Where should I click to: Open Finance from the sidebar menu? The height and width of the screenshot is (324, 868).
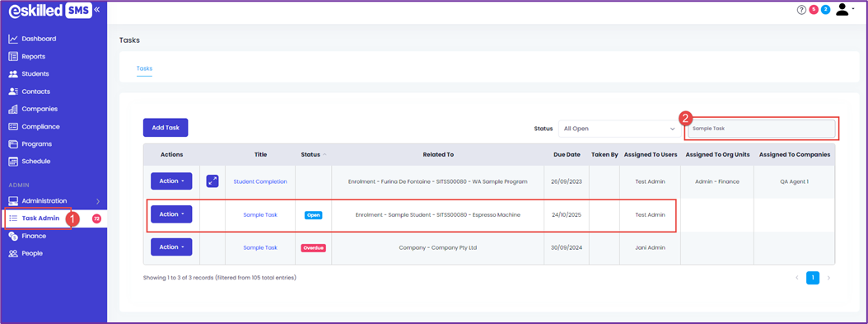pos(34,236)
